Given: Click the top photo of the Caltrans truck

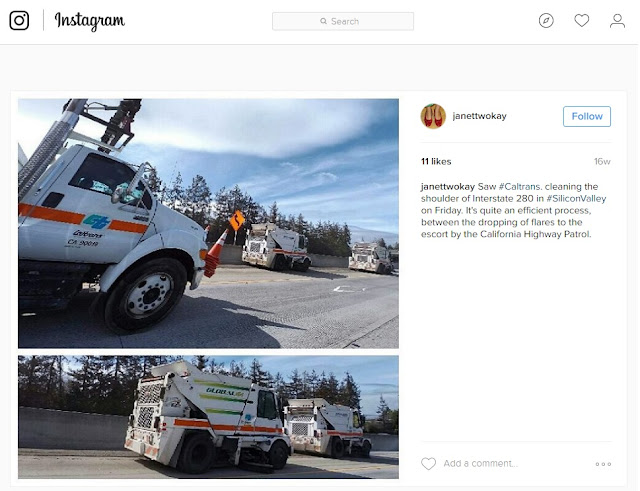Looking at the screenshot, I should 208,223.
